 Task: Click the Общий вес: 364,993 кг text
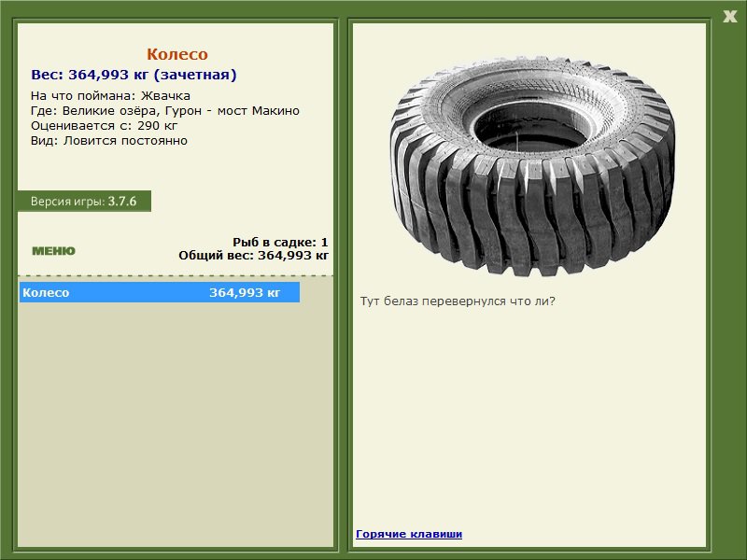(x=253, y=256)
